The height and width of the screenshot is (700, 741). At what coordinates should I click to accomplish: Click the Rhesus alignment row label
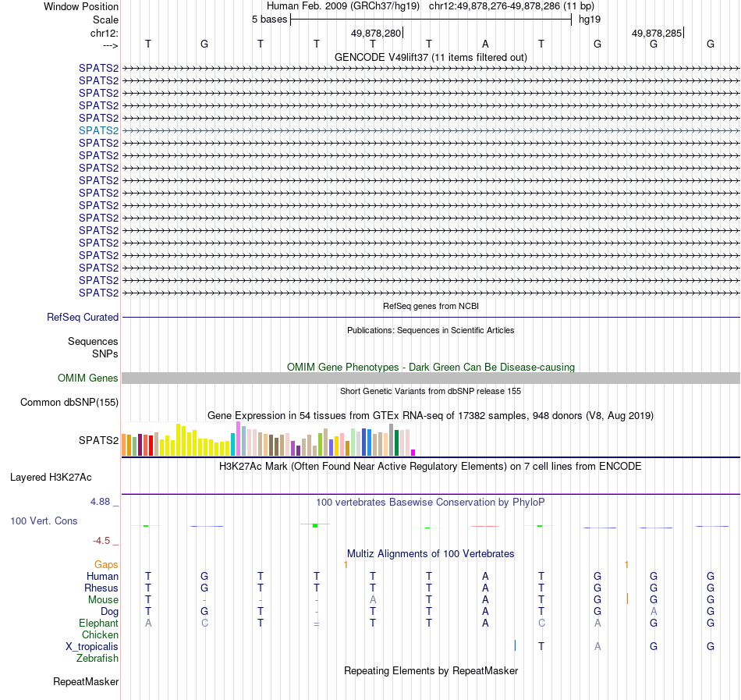(101, 588)
